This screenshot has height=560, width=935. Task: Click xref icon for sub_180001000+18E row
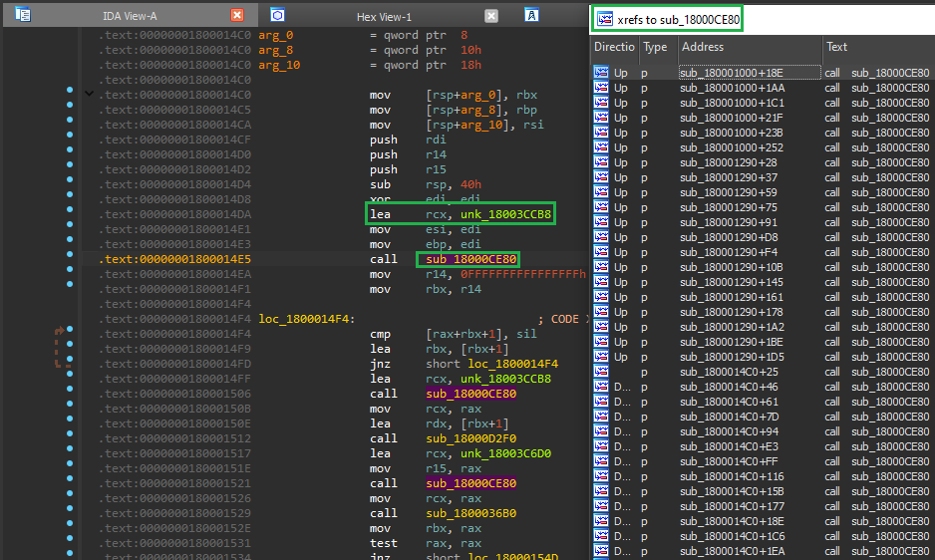[x=601, y=73]
